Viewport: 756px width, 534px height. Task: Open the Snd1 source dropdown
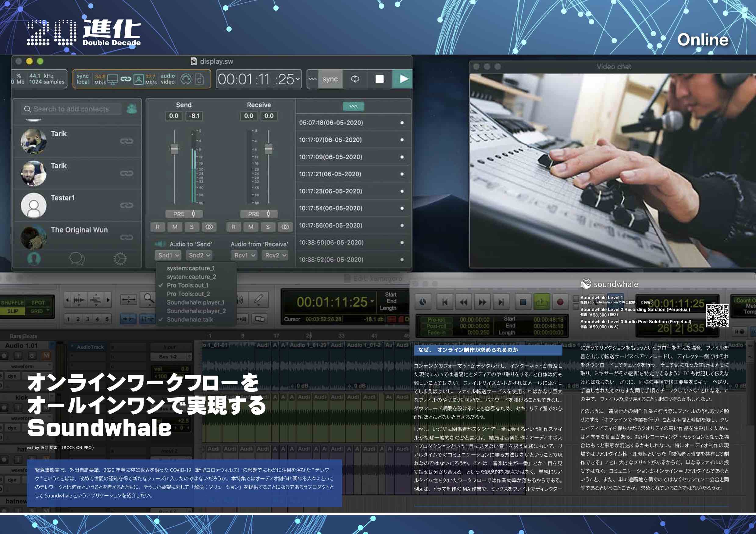point(168,255)
